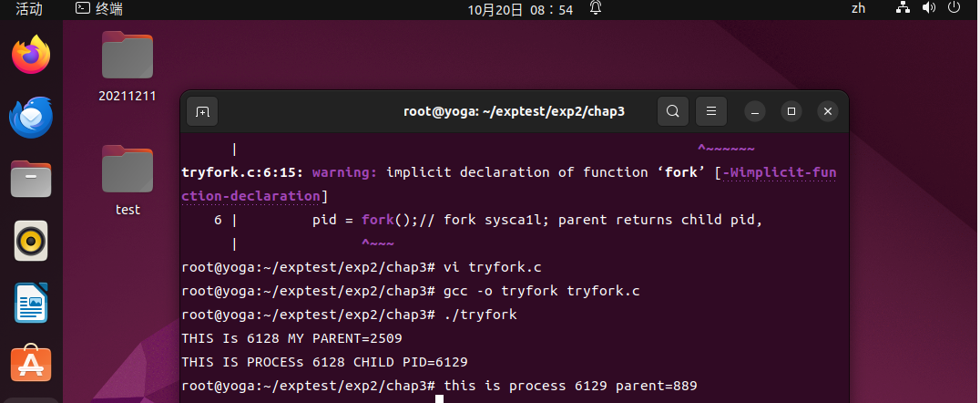Open the 终端 app menu
The image size is (980, 403).
pos(98,9)
